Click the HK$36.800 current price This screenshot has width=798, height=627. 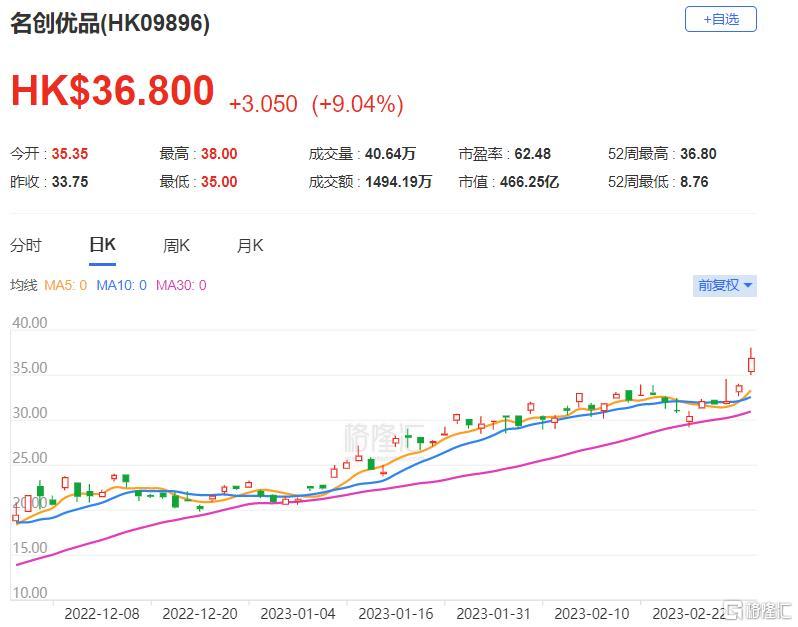pos(112,91)
